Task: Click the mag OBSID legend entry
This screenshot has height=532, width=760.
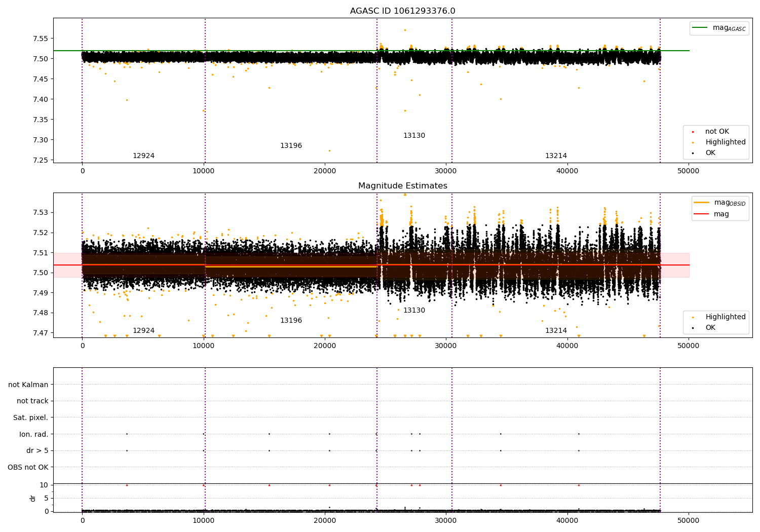Action: [719, 203]
